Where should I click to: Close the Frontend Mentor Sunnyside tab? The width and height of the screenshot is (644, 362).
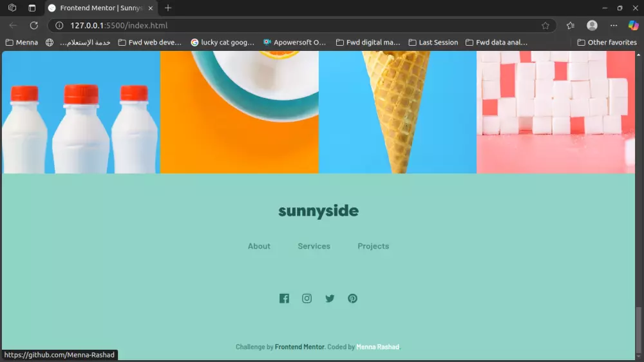point(151,8)
